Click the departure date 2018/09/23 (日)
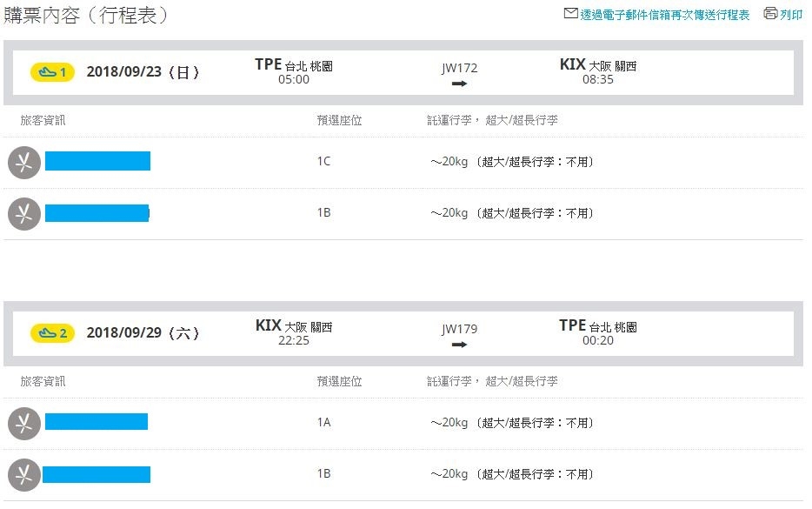 tap(143, 72)
